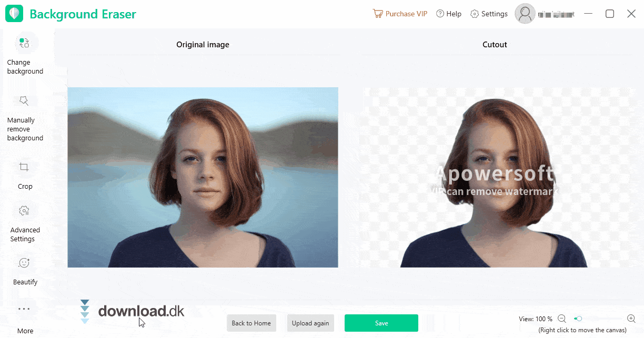Screen dimensions: 644x338
Task: Click the blurred account username
Action: coord(556,14)
